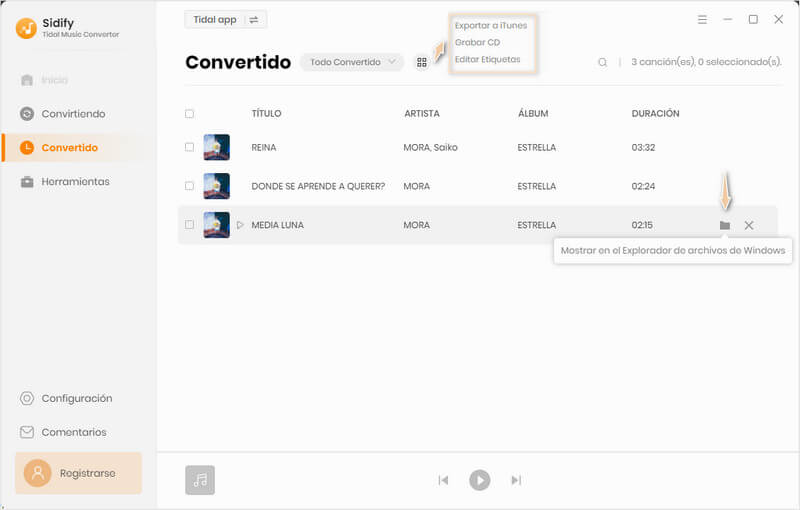Choose Editar Etiquetas option
Image resolution: width=800 pixels, height=510 pixels.
488,59
